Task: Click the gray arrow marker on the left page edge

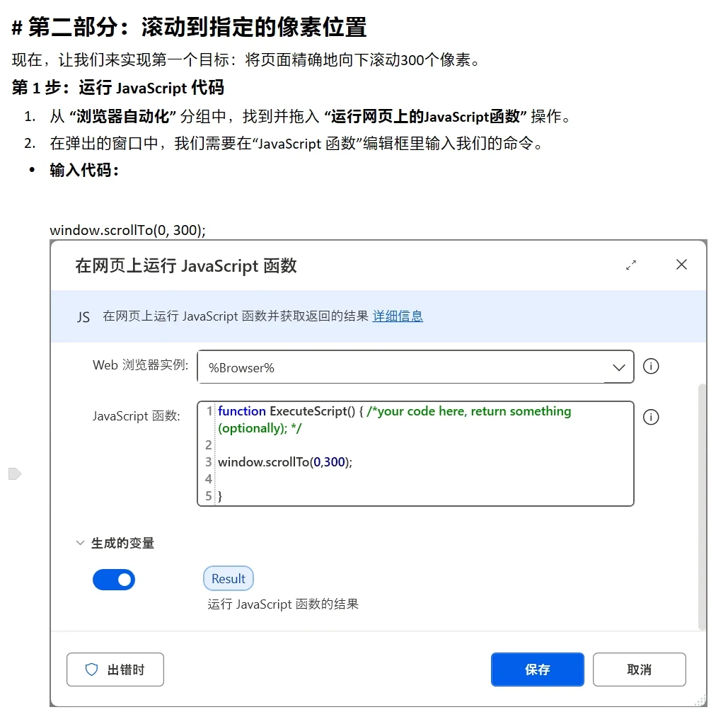Action: [16, 474]
